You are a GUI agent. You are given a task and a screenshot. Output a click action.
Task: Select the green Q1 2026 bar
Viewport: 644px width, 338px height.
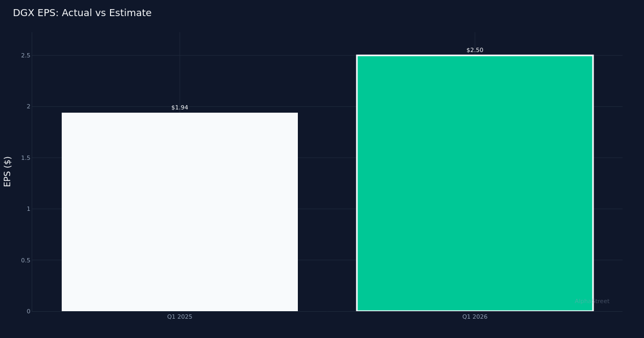tap(474, 182)
